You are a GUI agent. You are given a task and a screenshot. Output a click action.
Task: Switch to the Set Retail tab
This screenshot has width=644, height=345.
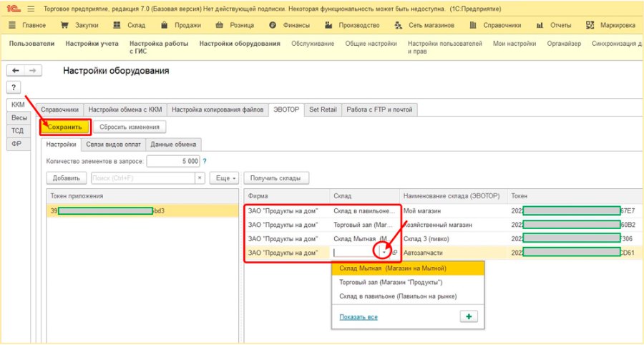click(x=323, y=110)
